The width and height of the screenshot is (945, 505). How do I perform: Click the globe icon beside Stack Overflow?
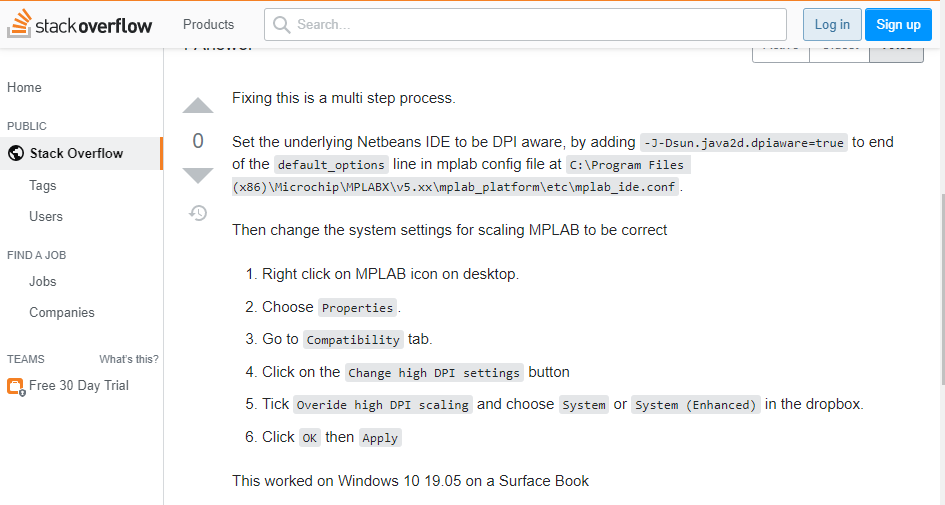pos(16,153)
